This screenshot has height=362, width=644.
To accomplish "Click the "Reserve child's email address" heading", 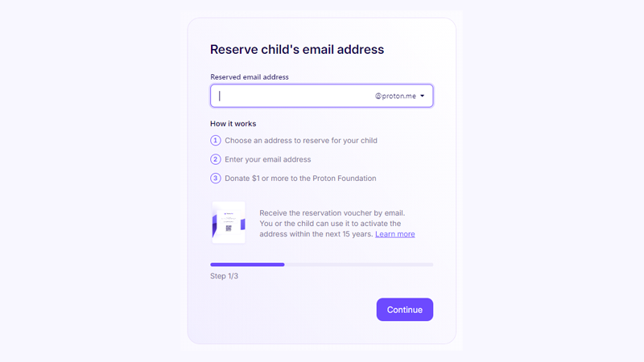I will (x=297, y=49).
